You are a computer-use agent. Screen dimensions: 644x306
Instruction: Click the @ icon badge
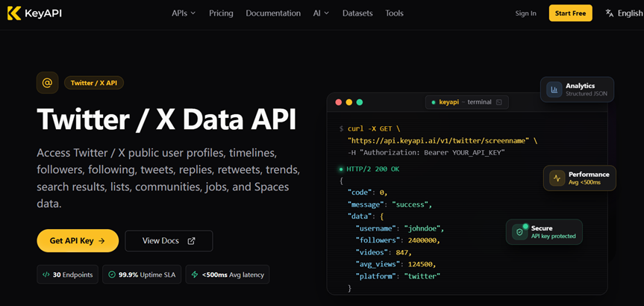[x=47, y=83]
